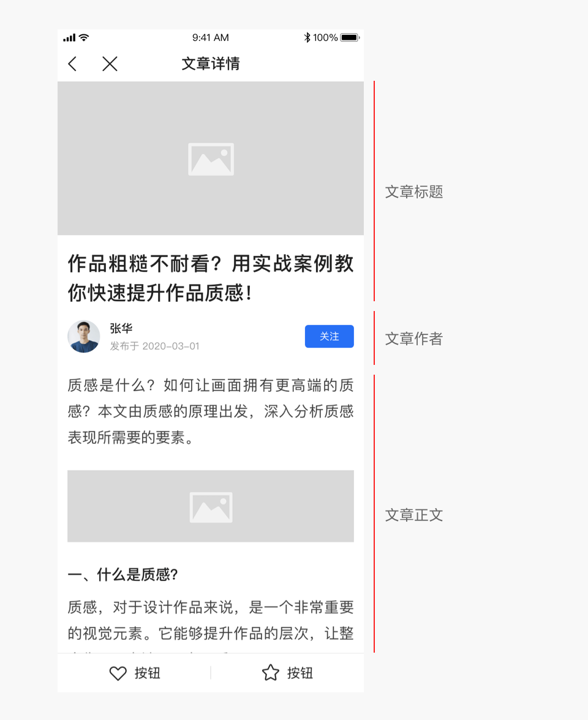The height and width of the screenshot is (720, 588).
Task: Click the 文章详情 page title
Action: click(211, 64)
